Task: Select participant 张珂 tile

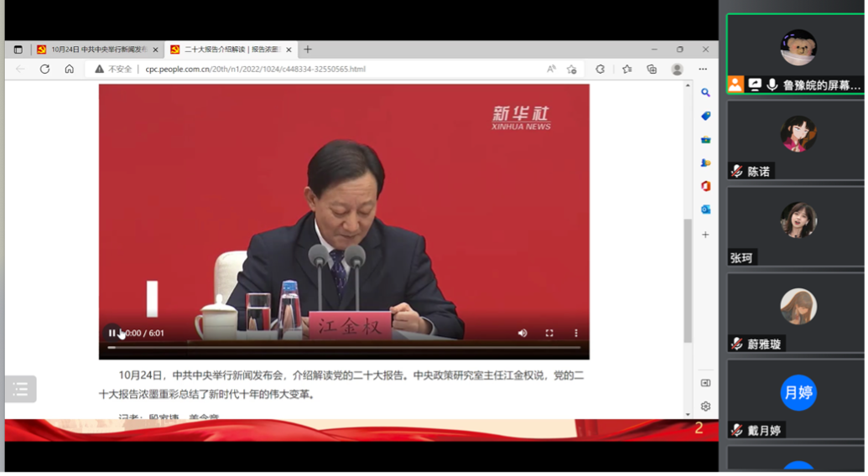Action: pos(798,226)
